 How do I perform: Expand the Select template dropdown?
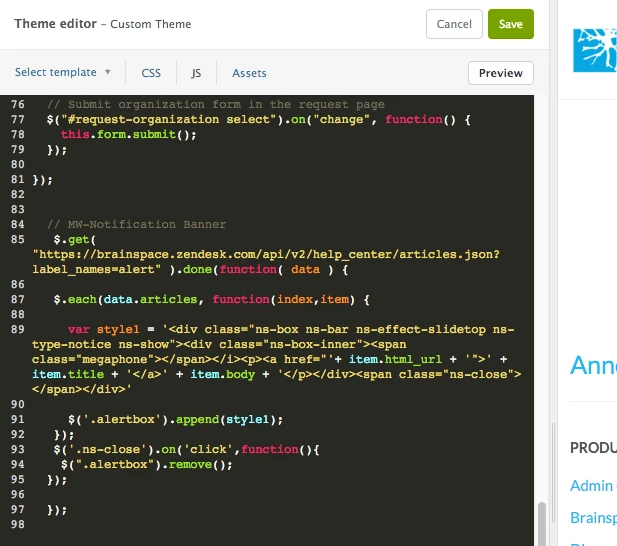point(63,72)
